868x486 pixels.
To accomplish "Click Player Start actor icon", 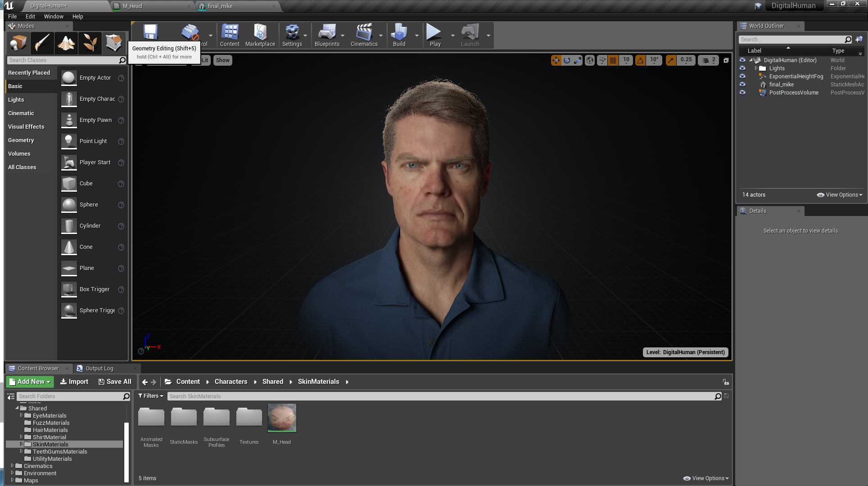I will point(69,162).
